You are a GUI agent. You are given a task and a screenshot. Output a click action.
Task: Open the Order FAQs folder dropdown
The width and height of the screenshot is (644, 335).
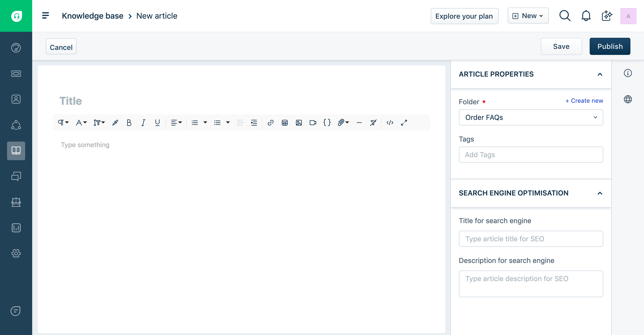531,117
